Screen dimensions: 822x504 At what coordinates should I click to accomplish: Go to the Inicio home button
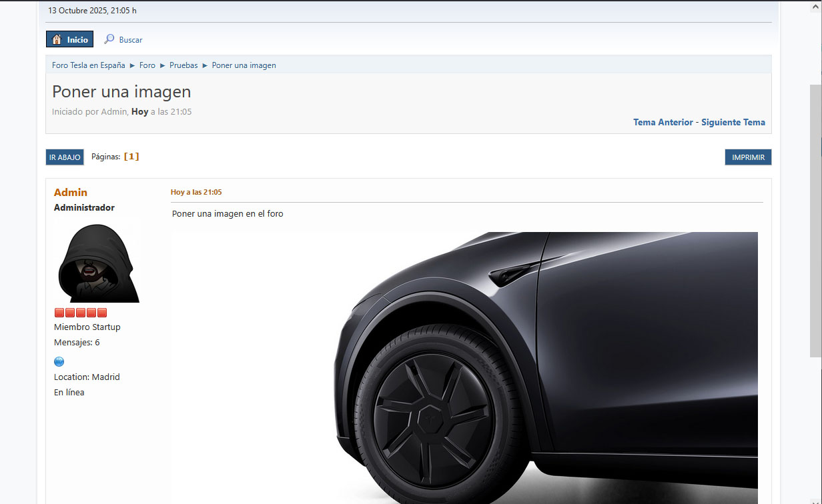(70, 39)
